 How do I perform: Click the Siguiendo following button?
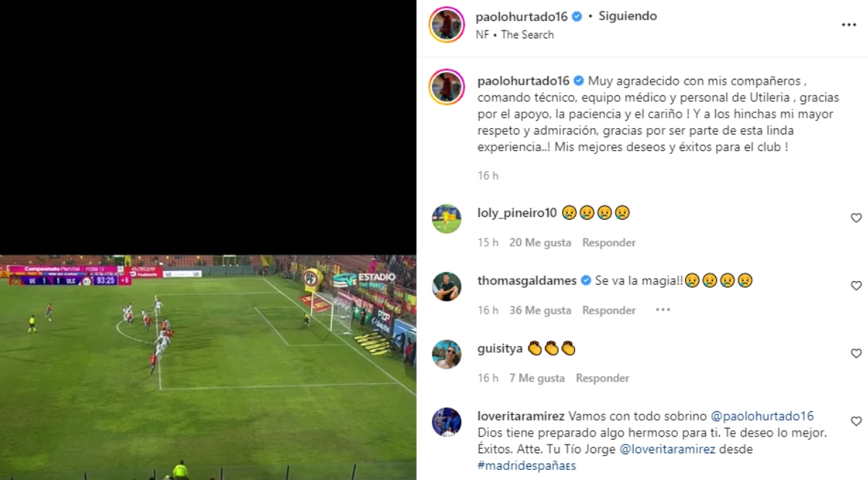[628, 16]
